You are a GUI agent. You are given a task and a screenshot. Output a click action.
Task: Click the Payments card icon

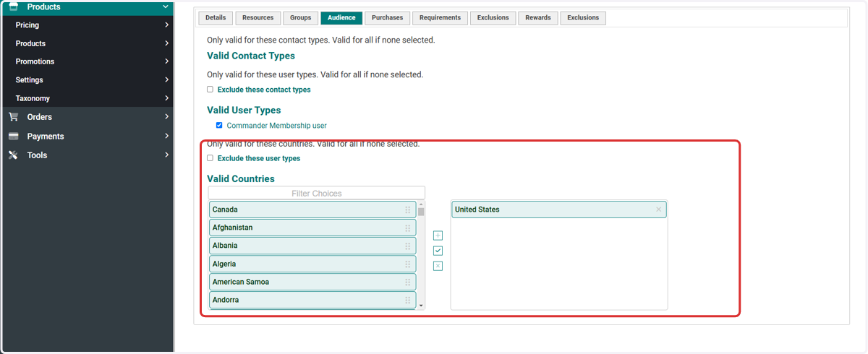click(13, 136)
